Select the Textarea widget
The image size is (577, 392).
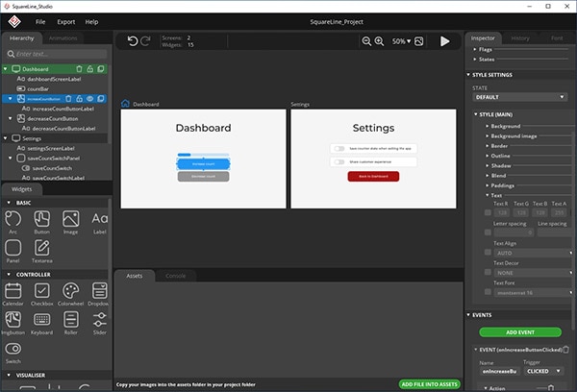click(42, 251)
